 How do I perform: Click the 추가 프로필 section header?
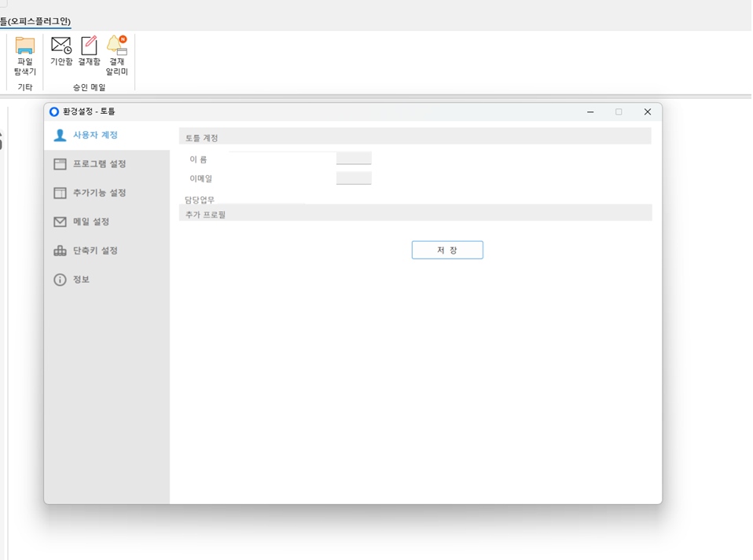click(415, 213)
